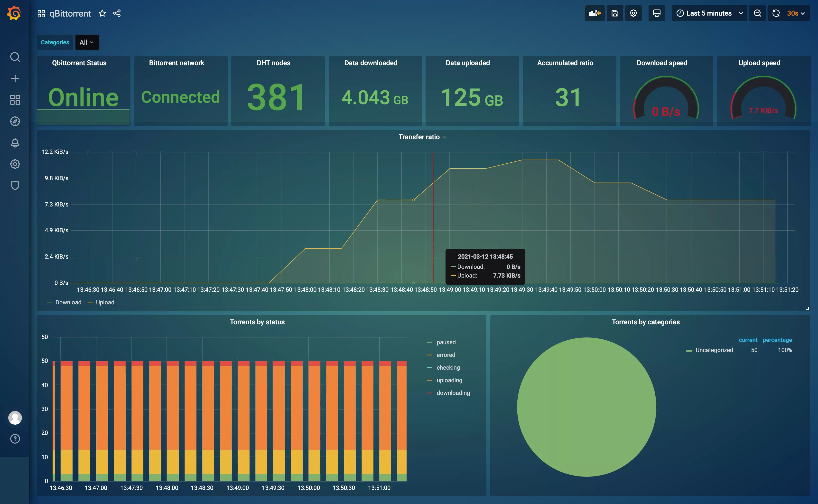Image resolution: width=818 pixels, height=504 pixels.
Task: Click the Qbittorrent Status panel title
Action: (x=79, y=63)
